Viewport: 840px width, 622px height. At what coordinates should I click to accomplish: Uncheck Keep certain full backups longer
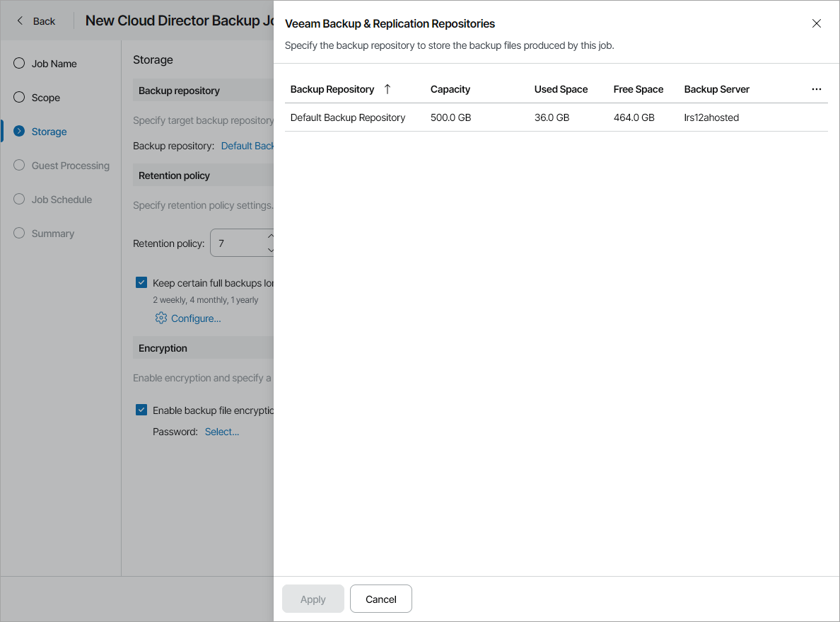click(x=141, y=282)
